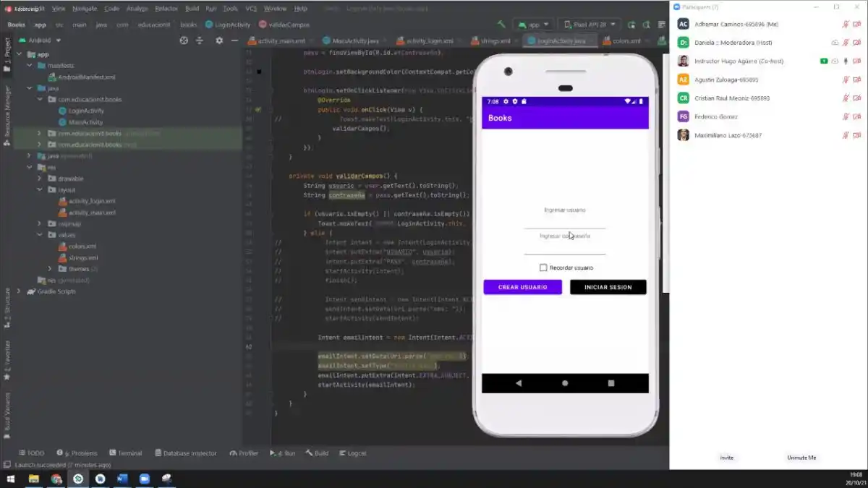Screen dimensions: 868x488
Task: Open the TODO tool window
Action: click(30, 453)
